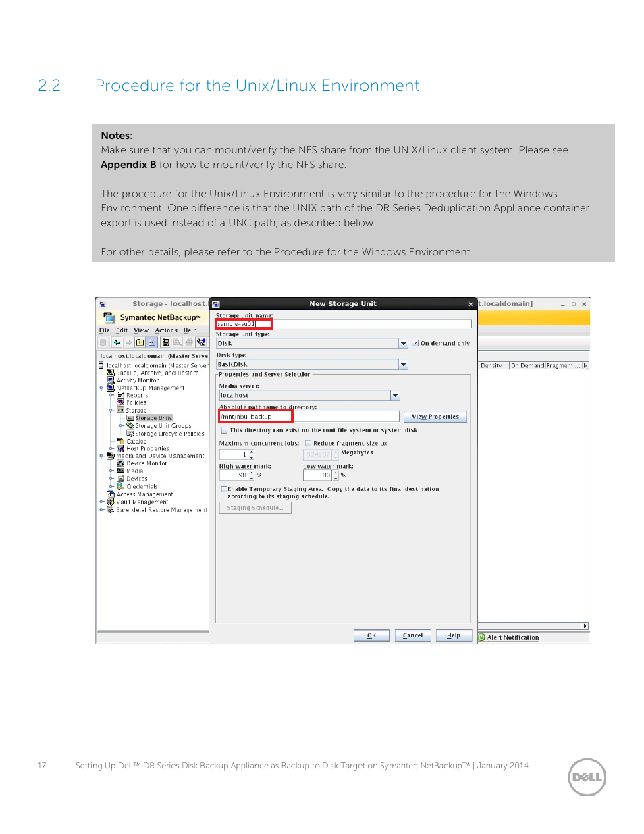Click the Backup, Archive, and Restore icon

pyautogui.click(x=111, y=373)
